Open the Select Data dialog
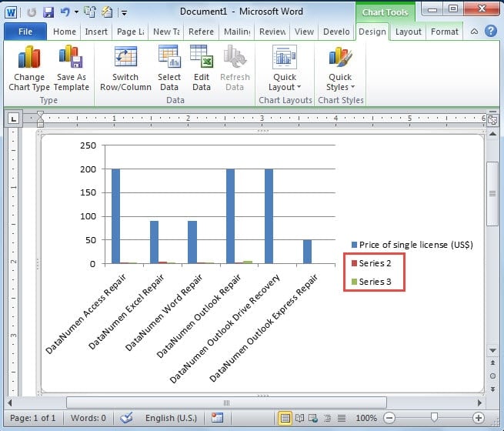The image size is (504, 431). pos(169,58)
